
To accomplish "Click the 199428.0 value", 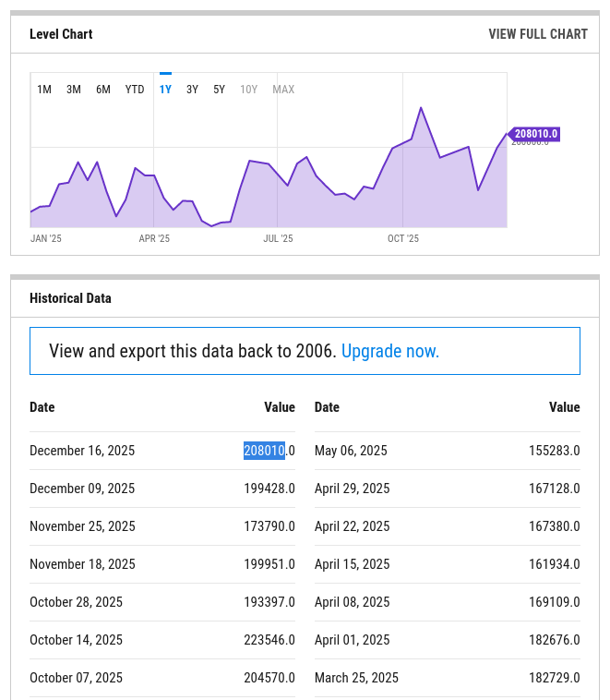I will pos(269,489).
